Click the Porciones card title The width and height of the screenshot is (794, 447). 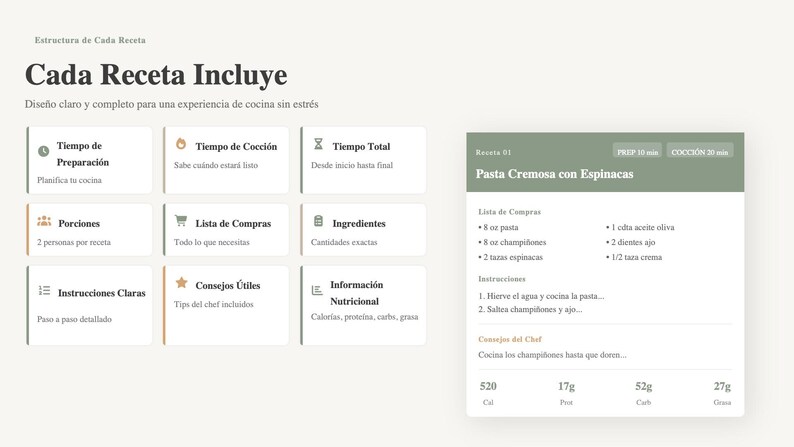[x=79, y=223]
